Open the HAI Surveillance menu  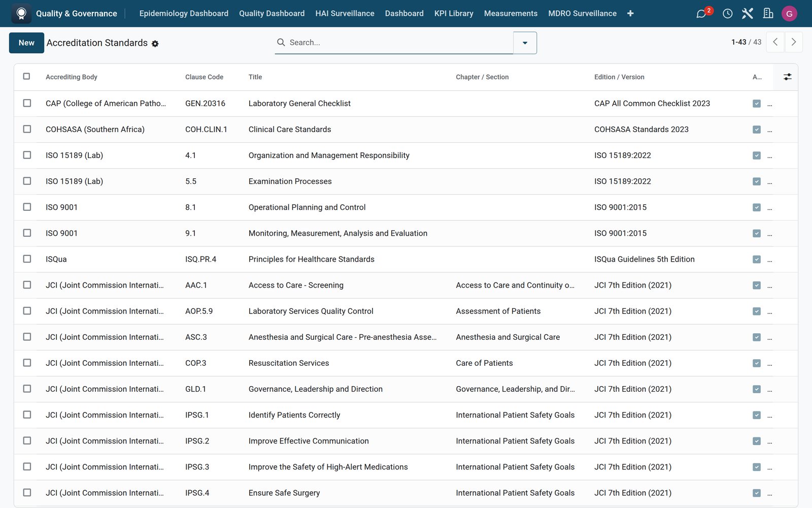(x=345, y=13)
